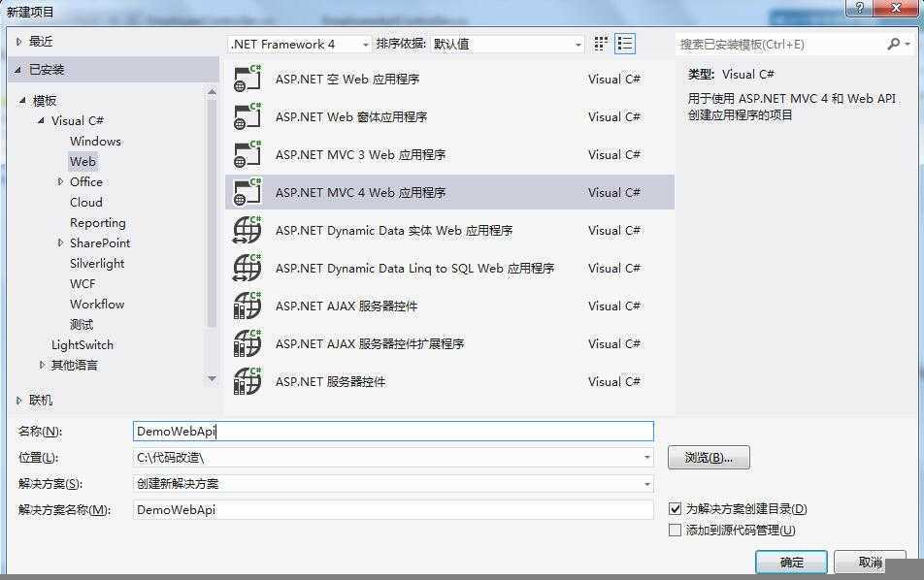Expand the 联机 section

click(18, 401)
